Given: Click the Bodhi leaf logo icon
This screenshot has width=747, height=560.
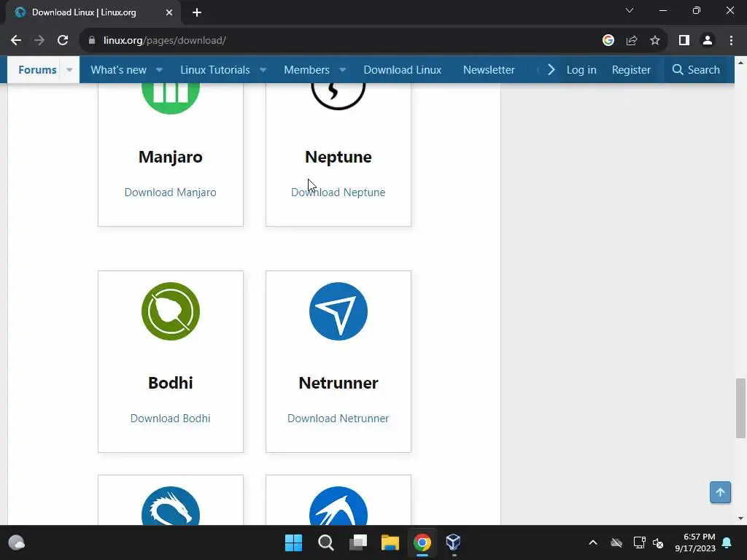Looking at the screenshot, I should (x=171, y=311).
